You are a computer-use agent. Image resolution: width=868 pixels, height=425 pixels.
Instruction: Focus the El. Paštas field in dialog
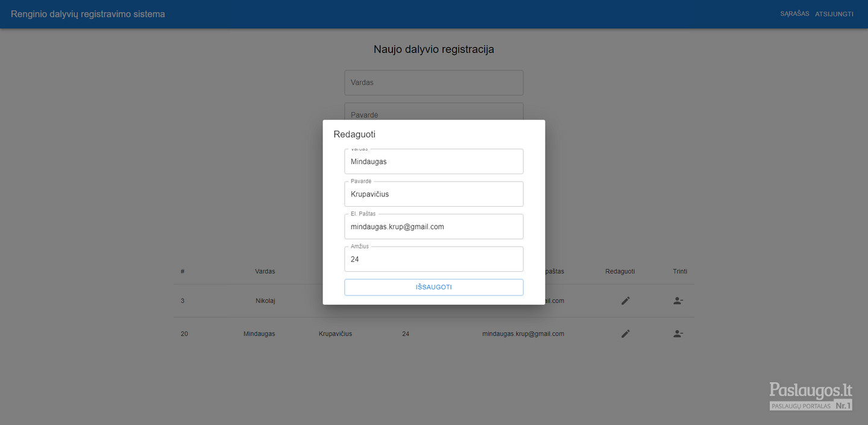434,227
